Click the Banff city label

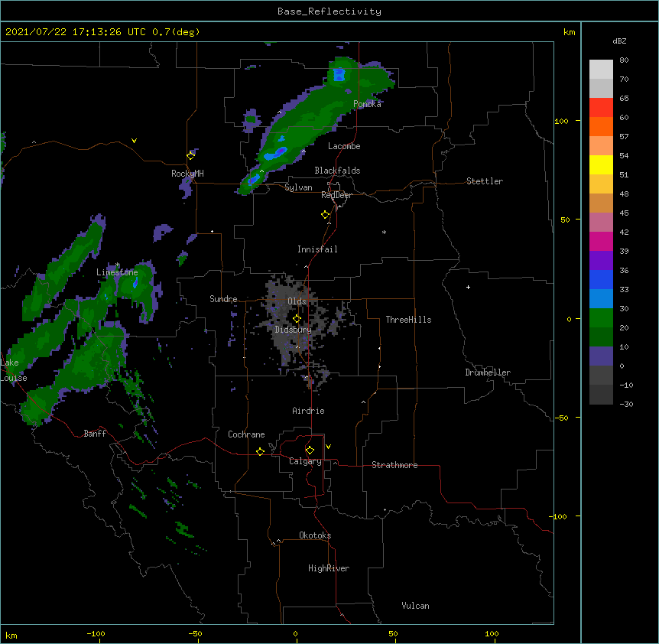pyautogui.click(x=95, y=434)
